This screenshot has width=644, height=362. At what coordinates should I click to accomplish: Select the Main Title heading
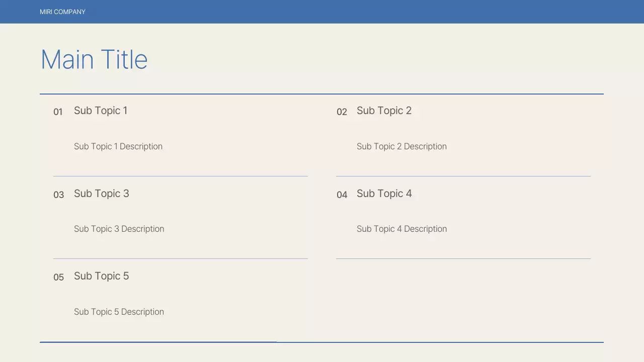[x=94, y=59]
